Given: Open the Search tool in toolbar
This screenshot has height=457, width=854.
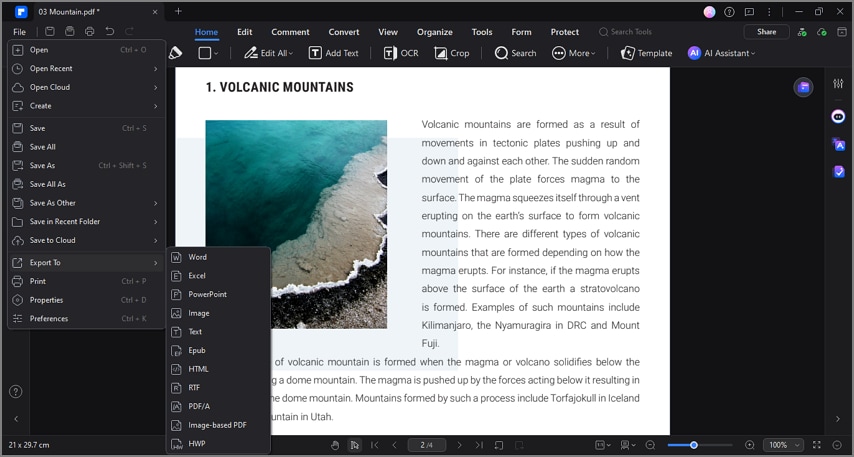Looking at the screenshot, I should coord(515,53).
